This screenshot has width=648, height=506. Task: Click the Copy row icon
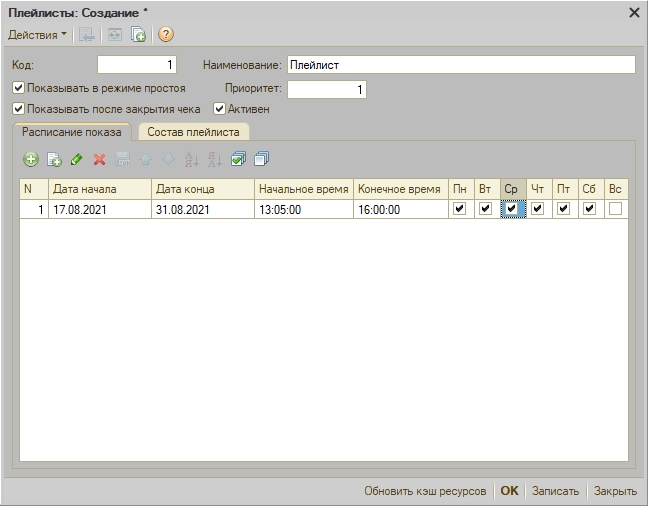click(54, 159)
